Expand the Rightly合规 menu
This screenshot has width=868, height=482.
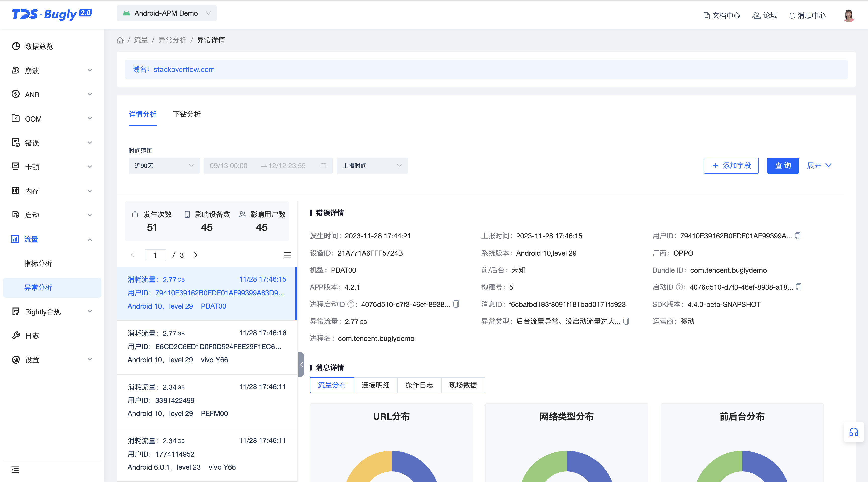[52, 312]
